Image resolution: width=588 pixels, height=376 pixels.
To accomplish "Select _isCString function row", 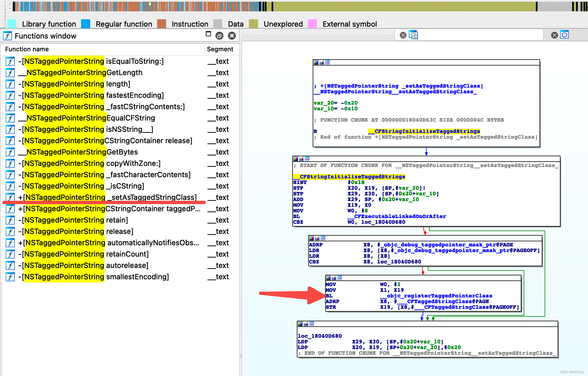I will 120,186.
